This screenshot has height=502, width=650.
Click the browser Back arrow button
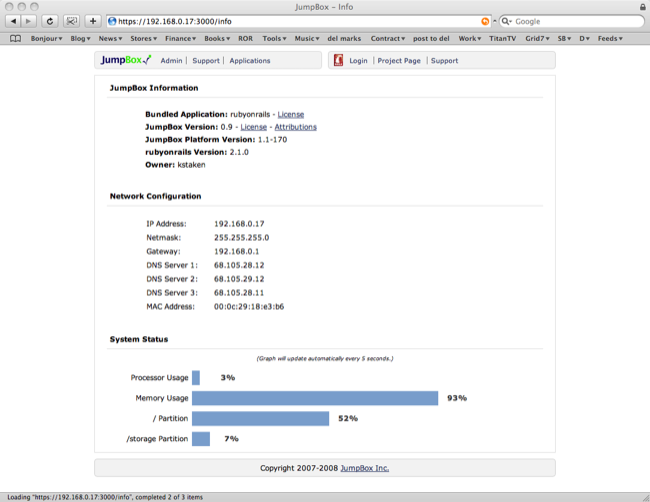[13, 21]
